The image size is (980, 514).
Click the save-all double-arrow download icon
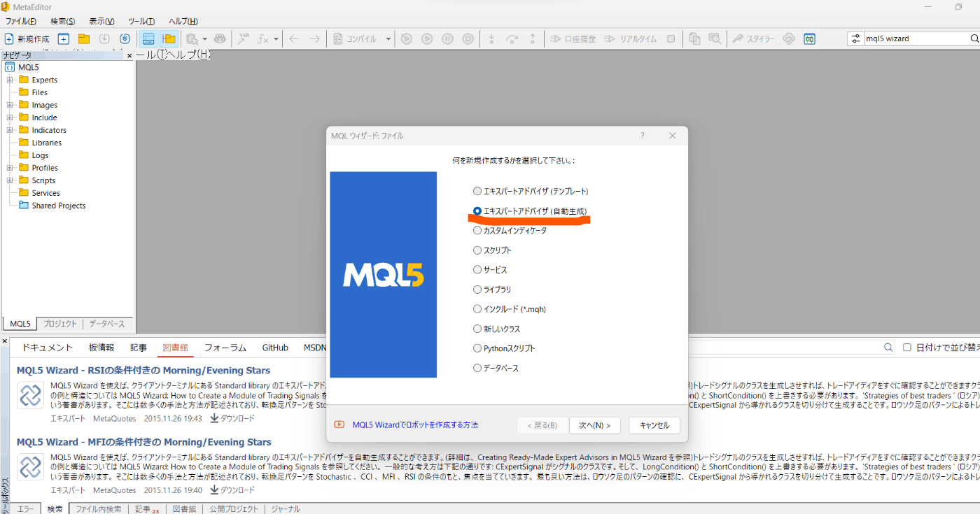(125, 39)
